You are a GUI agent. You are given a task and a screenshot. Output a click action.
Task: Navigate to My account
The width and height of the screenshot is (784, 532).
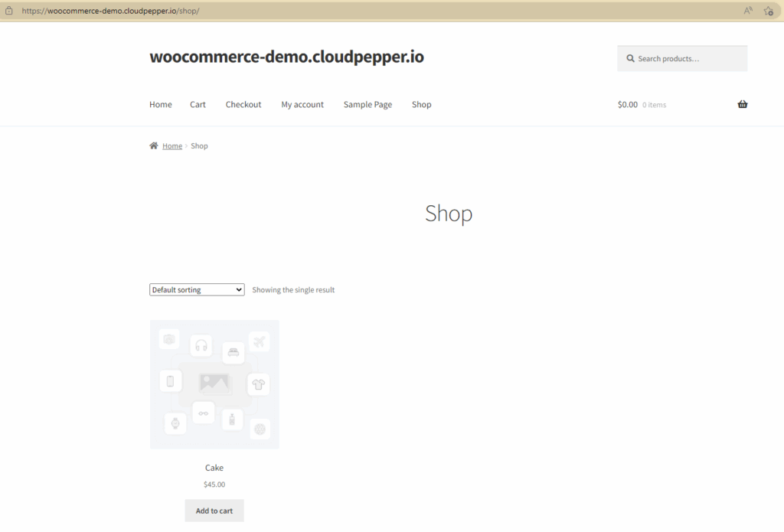(302, 104)
